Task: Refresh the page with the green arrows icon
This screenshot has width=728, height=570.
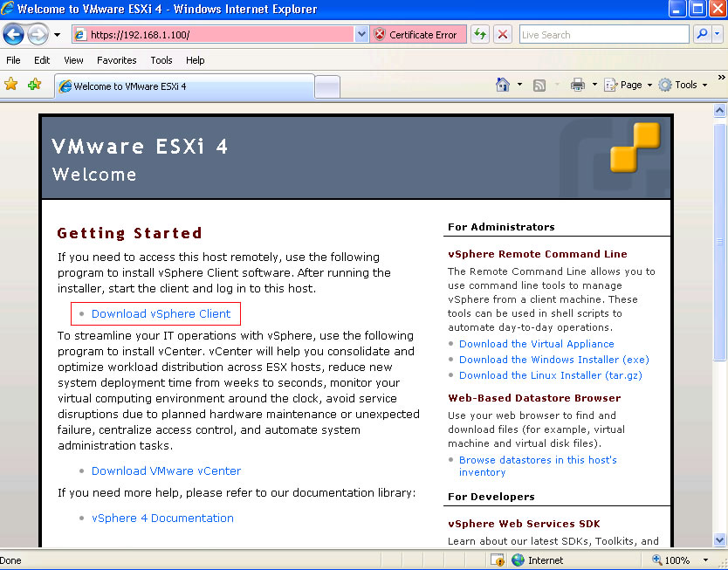Action: [x=480, y=35]
